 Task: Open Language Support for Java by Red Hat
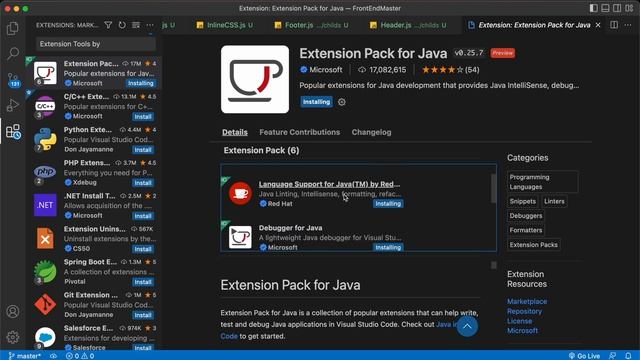329,184
